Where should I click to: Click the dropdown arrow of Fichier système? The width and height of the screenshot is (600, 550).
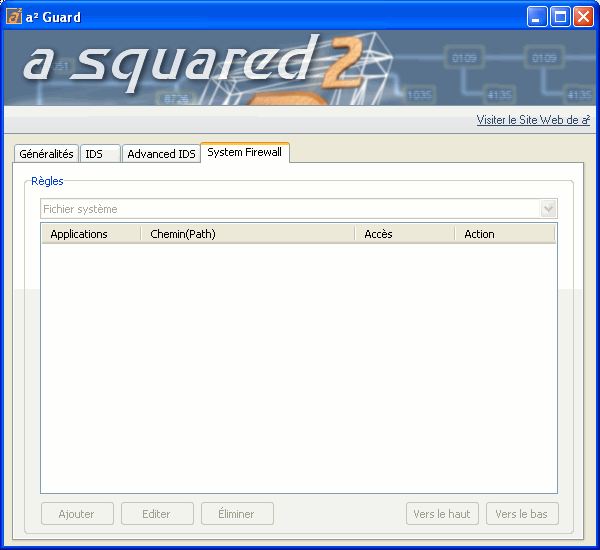point(548,209)
